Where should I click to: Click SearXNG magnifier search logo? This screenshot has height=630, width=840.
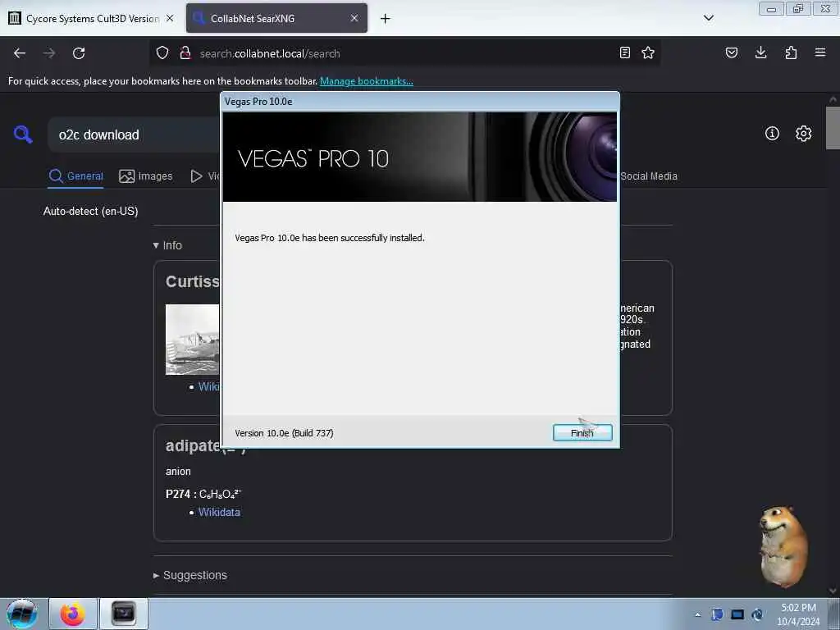[x=23, y=134]
